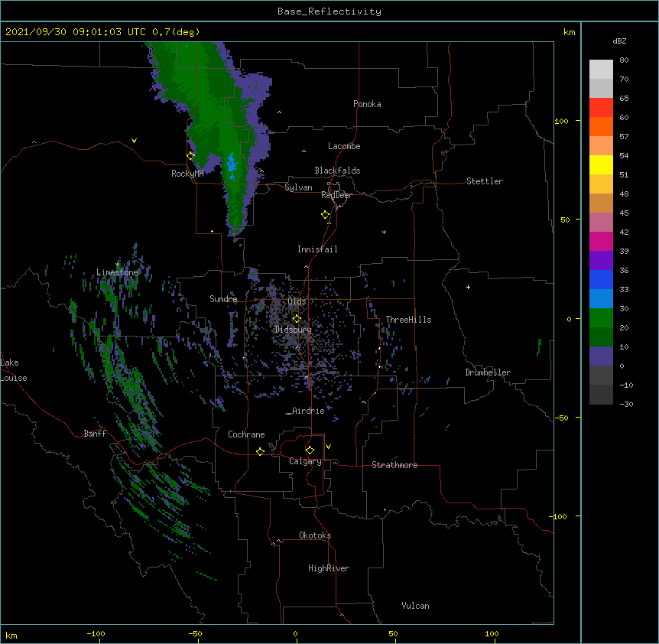Click the Didsbury town label

point(294,330)
